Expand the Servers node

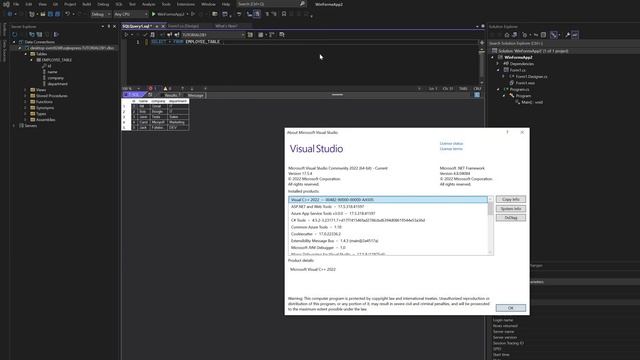point(14,126)
